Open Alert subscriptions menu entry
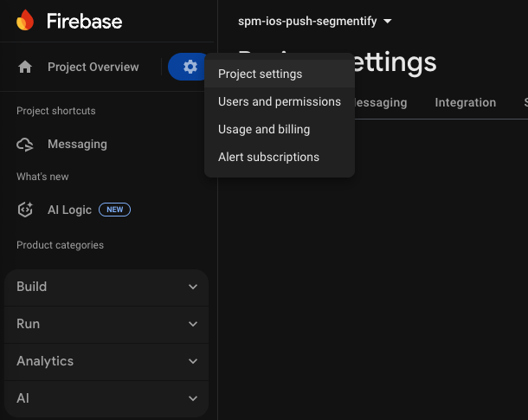 pyautogui.click(x=280, y=157)
